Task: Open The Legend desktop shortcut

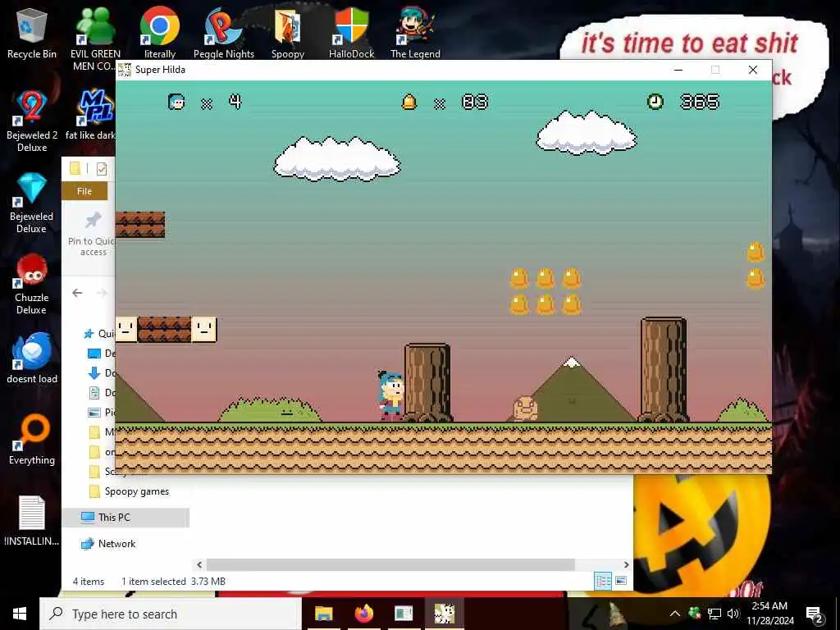Action: click(415, 33)
